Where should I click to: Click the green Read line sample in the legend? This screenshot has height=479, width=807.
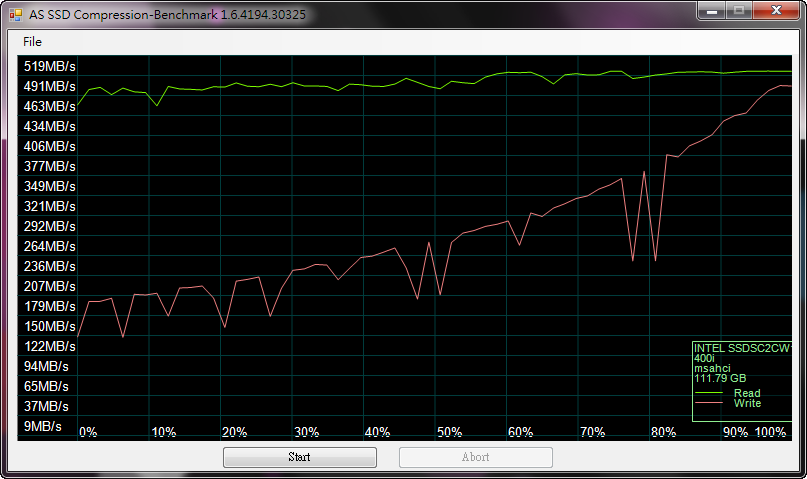point(708,393)
